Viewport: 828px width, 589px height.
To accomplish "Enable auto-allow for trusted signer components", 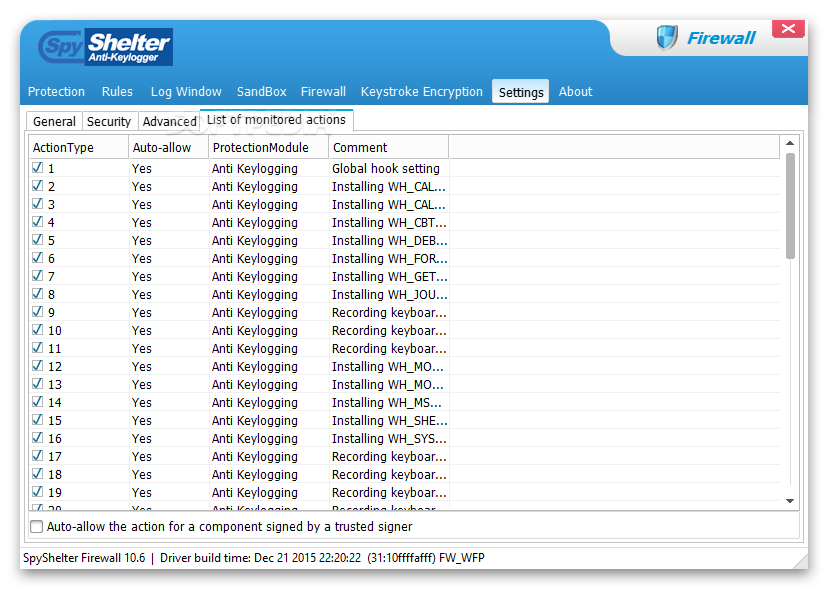I will (36, 527).
